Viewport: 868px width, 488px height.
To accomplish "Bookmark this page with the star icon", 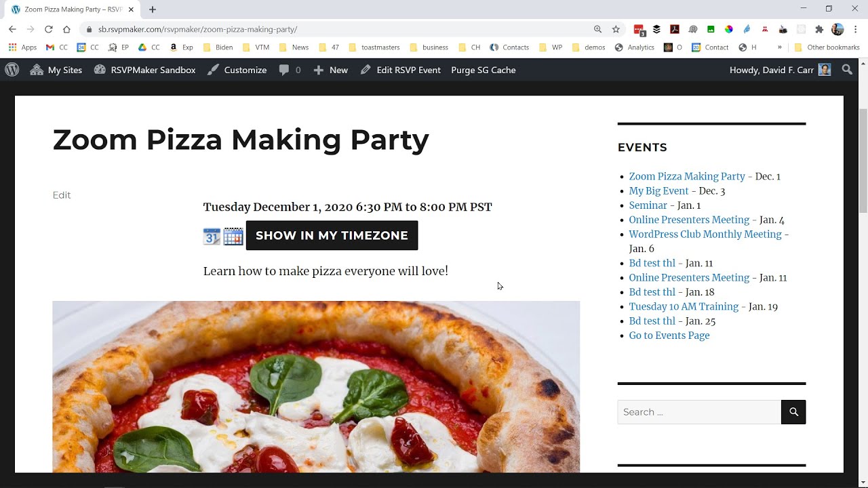I will tap(616, 29).
